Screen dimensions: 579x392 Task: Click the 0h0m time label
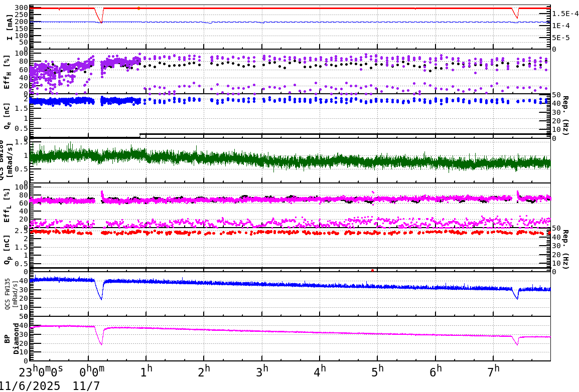(x=92, y=370)
